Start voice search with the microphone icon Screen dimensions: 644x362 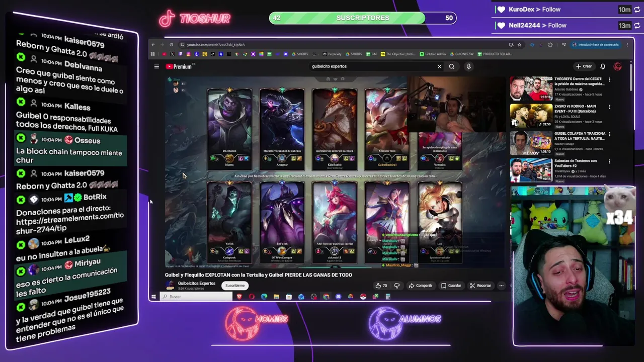tap(468, 66)
